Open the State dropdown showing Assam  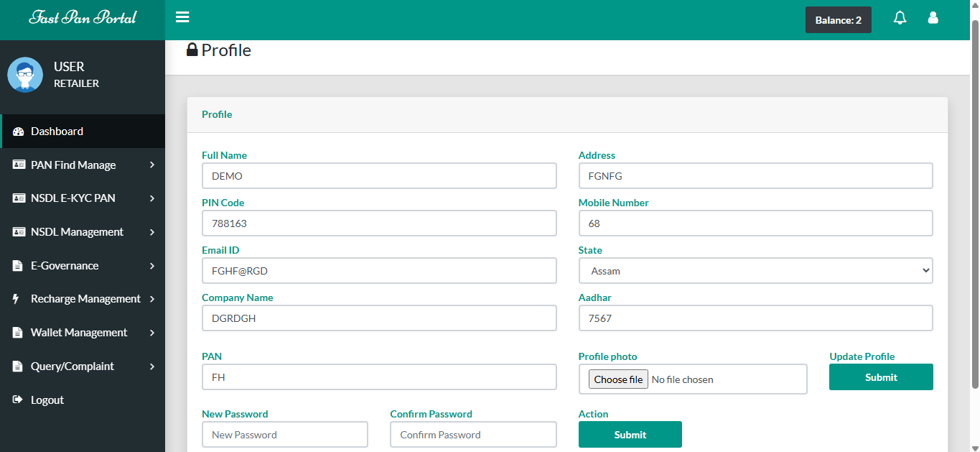click(x=755, y=271)
